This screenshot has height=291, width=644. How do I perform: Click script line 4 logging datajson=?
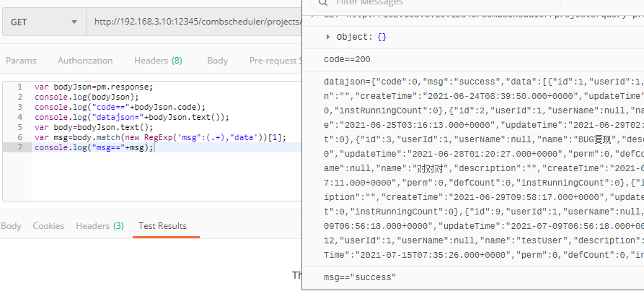click(132, 117)
